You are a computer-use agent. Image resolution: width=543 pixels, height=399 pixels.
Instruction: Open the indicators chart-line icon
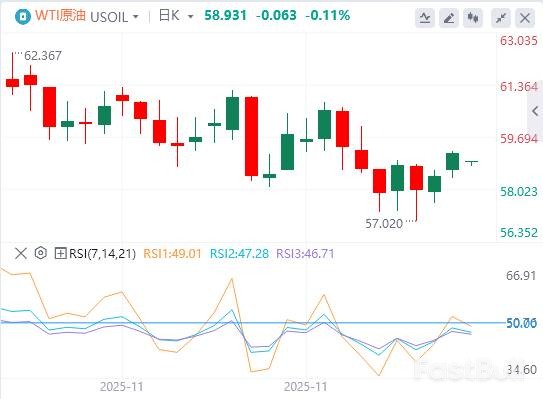tap(425, 18)
